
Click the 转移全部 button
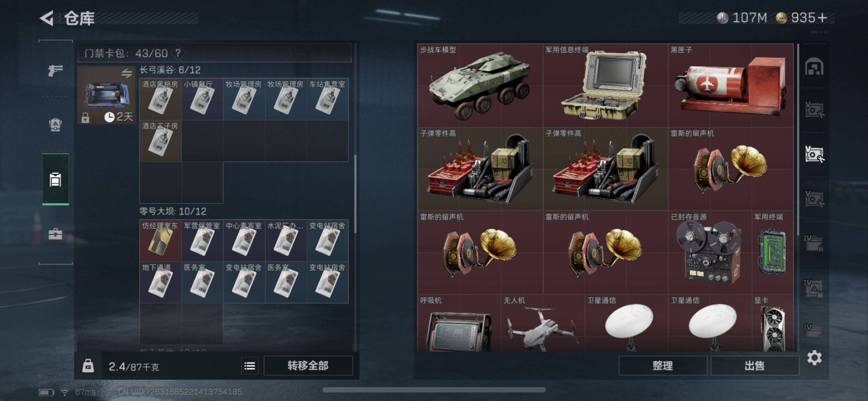(308, 366)
